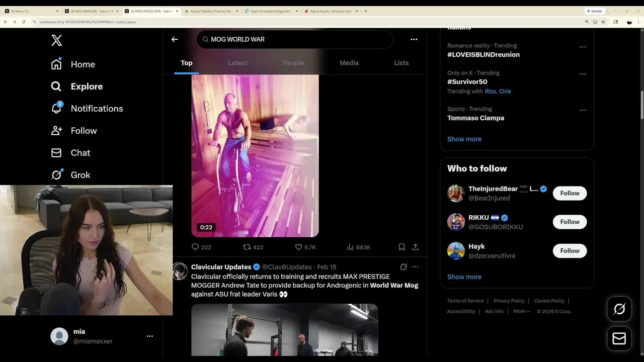The image size is (644, 362).
Task: Open #LOVEISBLINDreunion trend
Action: coord(484,54)
